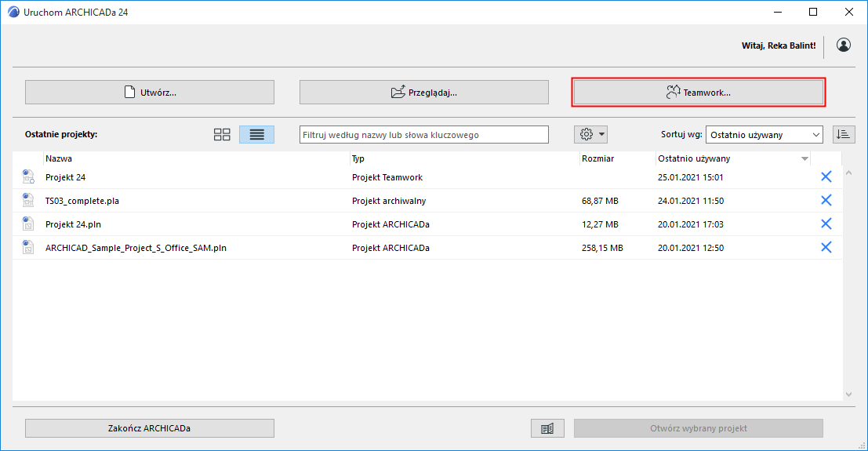Click the ARCHICAD_Sample_Project file icon
868x451 pixels.
[27, 247]
